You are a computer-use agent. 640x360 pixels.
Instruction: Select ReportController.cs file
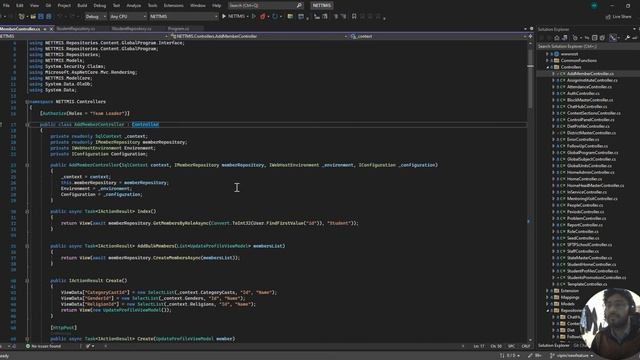coord(584,225)
